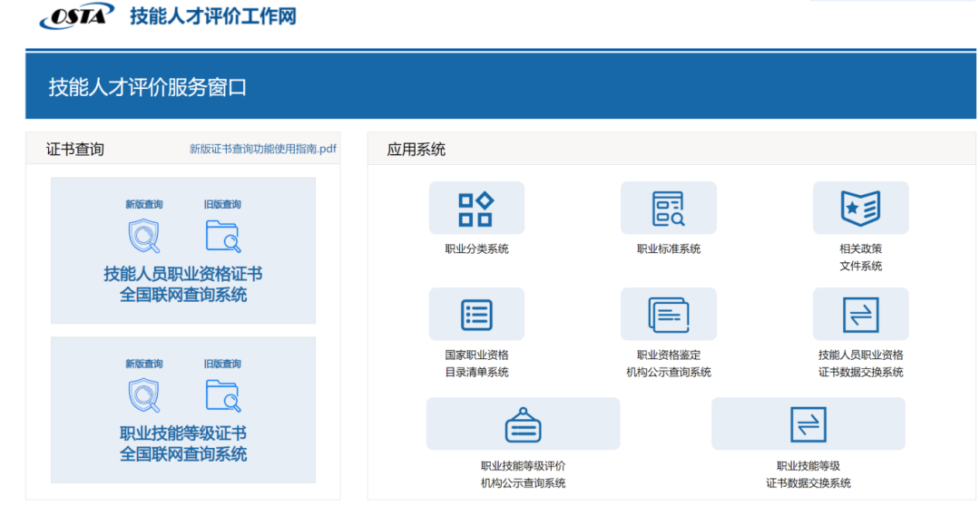Screen dimensions: 980x506
Task: Click the 技能人员职业资格证书全国联网查询系统 title text
Action: (x=183, y=284)
